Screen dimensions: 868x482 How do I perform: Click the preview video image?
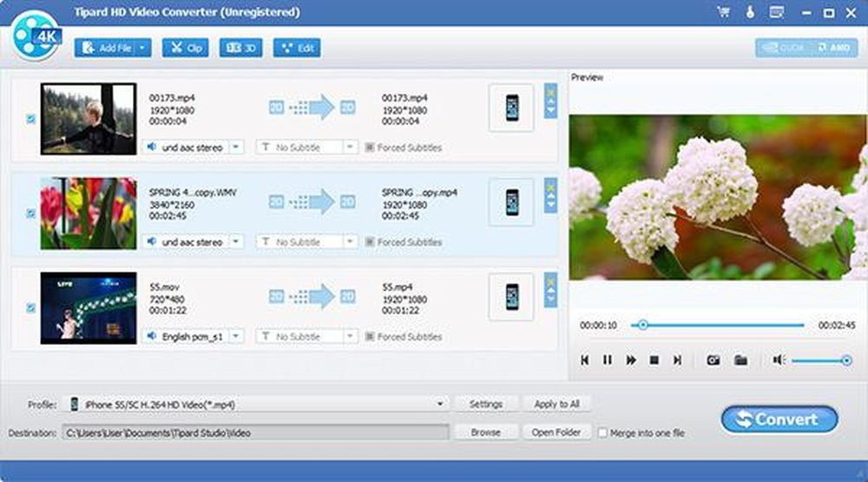[718, 196]
